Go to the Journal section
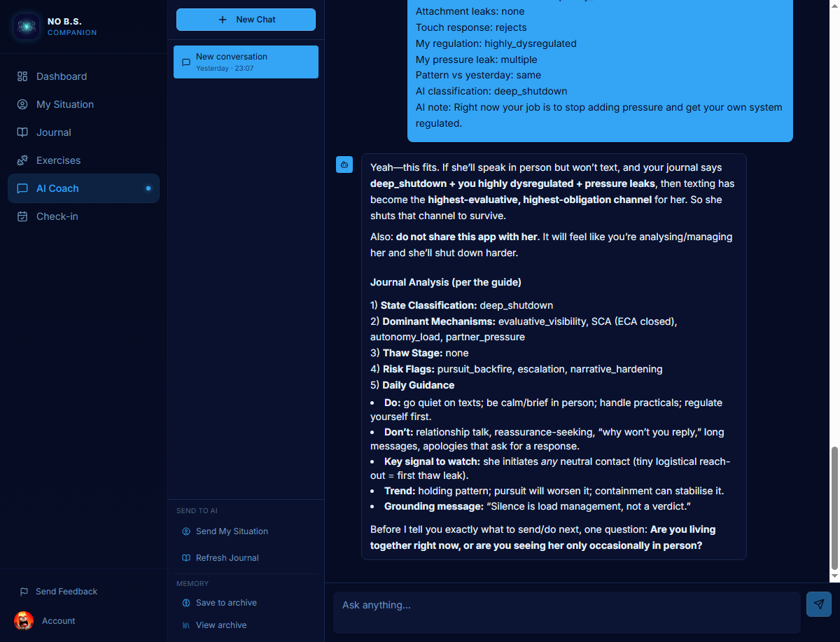 [x=54, y=132]
